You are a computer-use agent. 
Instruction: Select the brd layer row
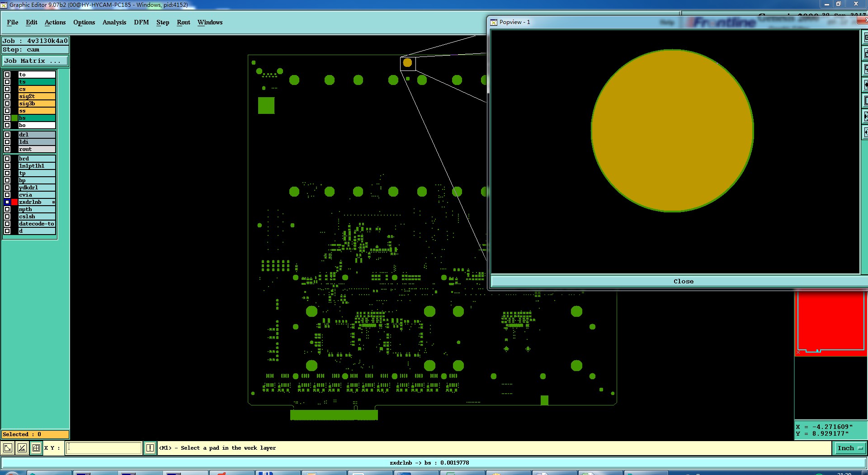pos(37,159)
